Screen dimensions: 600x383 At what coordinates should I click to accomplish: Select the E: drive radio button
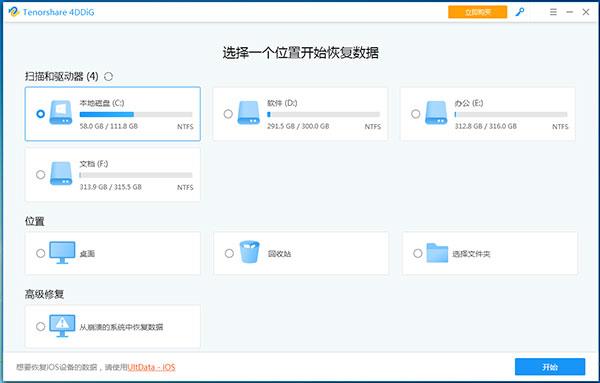416,114
